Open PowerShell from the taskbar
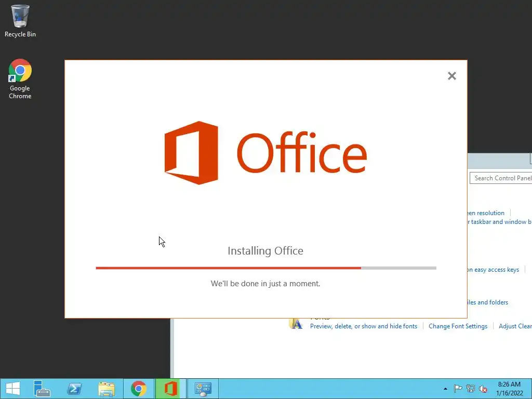 (74, 389)
